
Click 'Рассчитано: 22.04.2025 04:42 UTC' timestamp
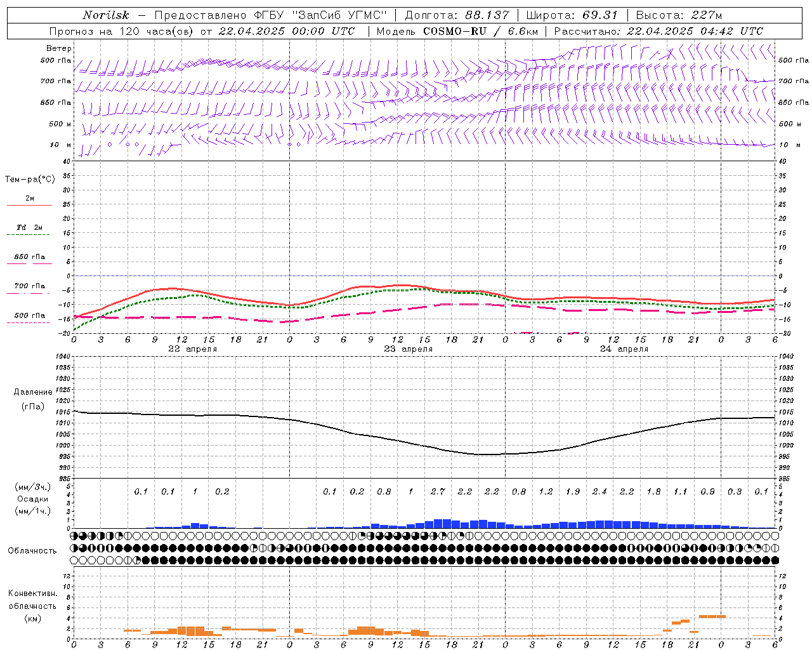click(658, 31)
